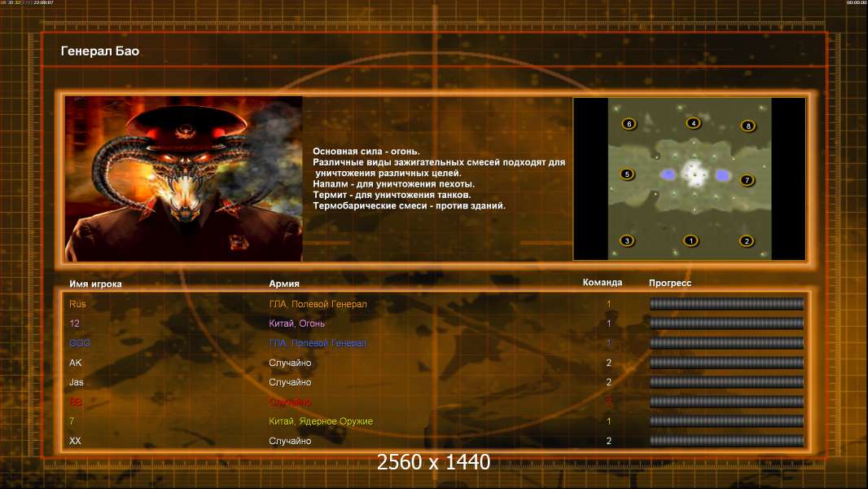The image size is (868, 489).
Task: Click 'ГЛА, Полевой Генерал' in GGG row
Action: coord(318,343)
